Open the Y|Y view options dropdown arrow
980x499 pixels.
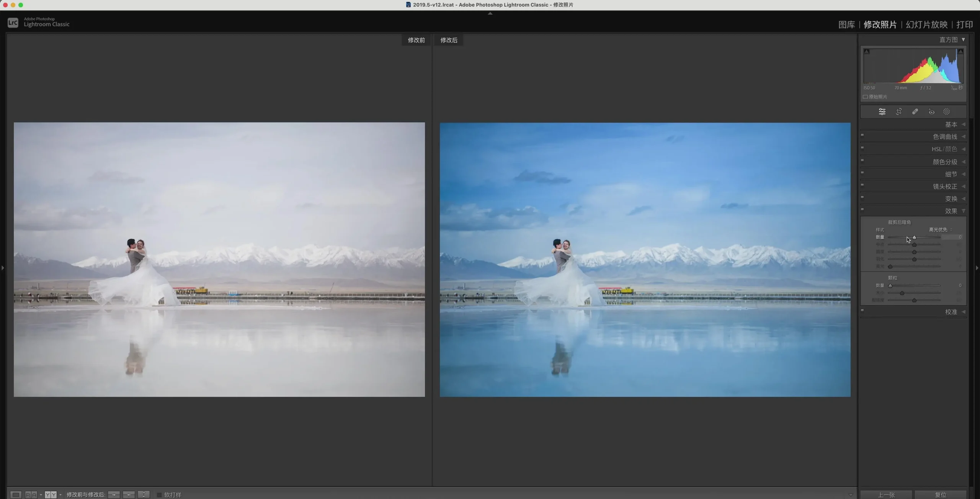click(60, 495)
